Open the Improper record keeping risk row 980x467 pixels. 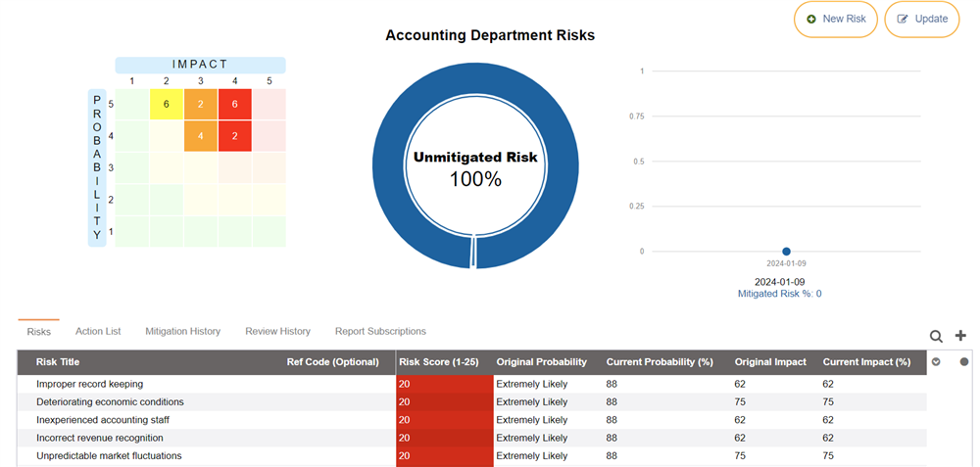click(x=89, y=385)
